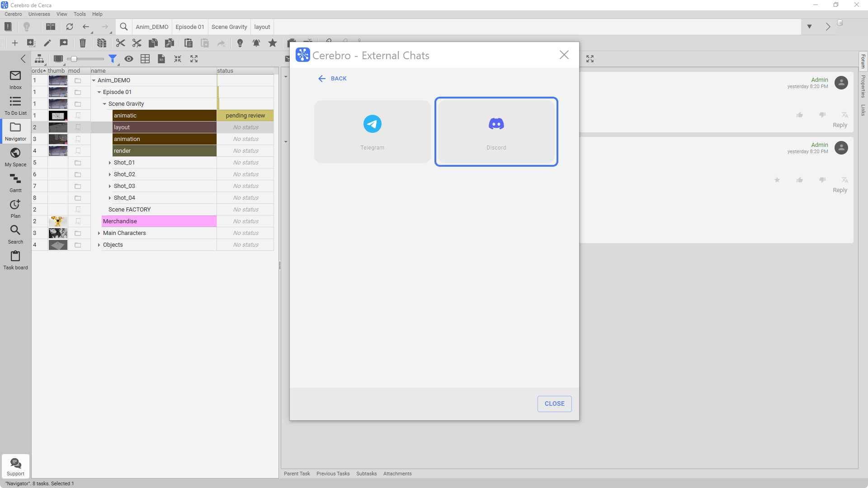Open the Plan view from the sidebar
This screenshot has width=868, height=488.
point(15,209)
